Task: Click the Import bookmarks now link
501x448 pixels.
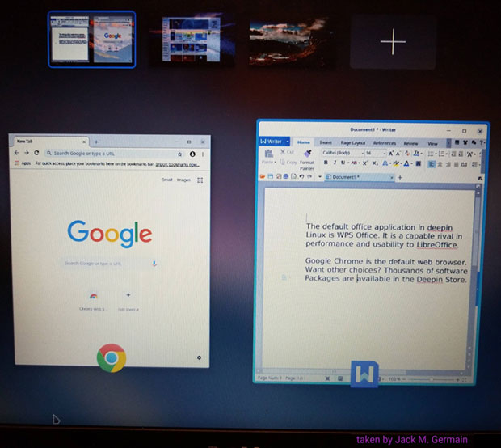Action: click(x=177, y=164)
